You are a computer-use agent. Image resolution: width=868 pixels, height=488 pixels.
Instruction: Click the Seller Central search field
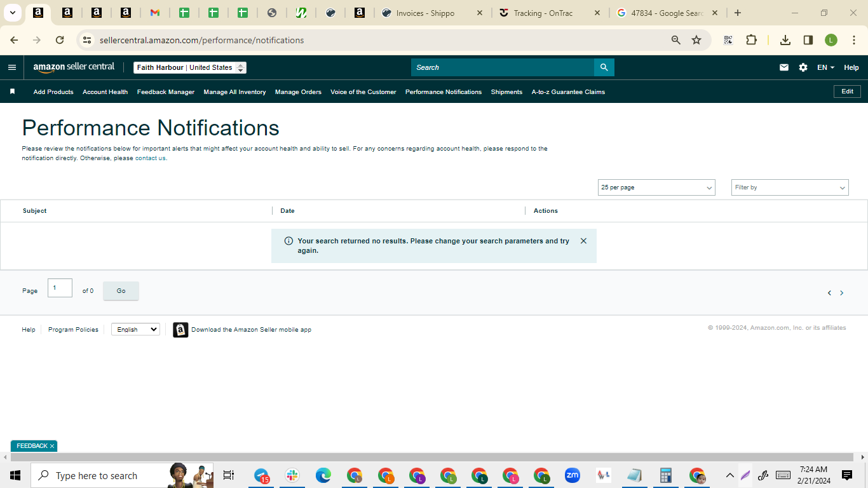click(x=503, y=67)
